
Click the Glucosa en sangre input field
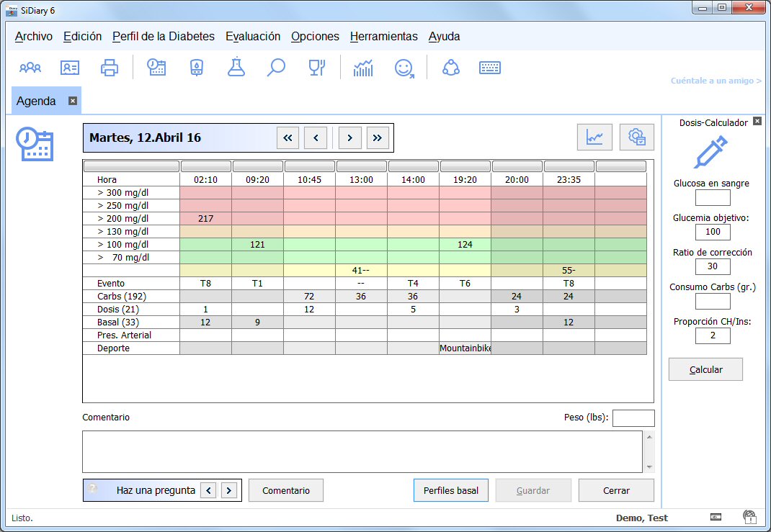(x=713, y=197)
